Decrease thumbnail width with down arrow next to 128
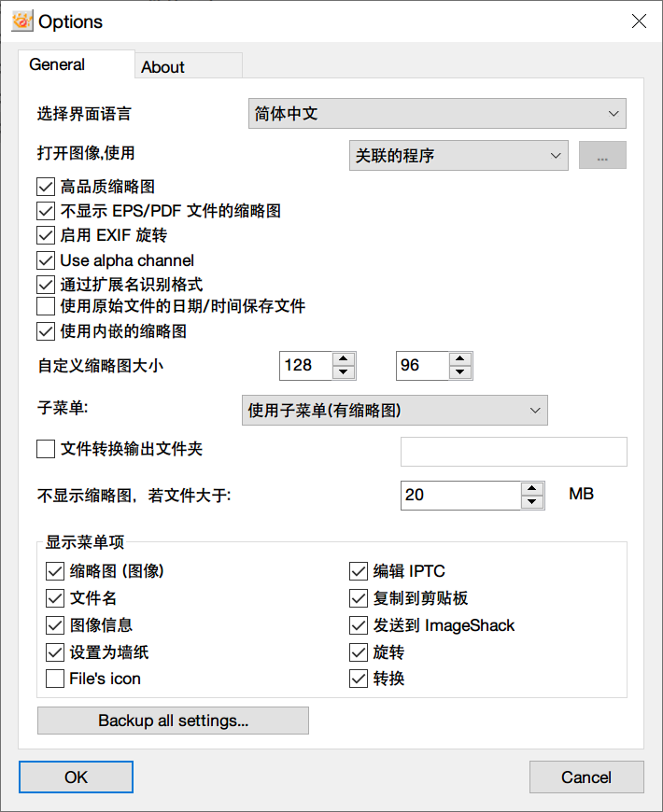The width and height of the screenshot is (663, 812). point(344,372)
